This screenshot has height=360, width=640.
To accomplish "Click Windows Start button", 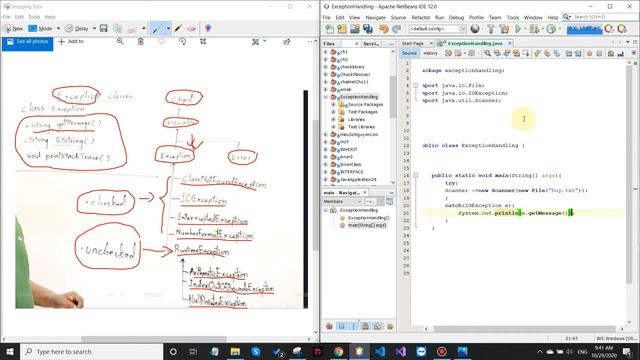I will tap(10, 351).
